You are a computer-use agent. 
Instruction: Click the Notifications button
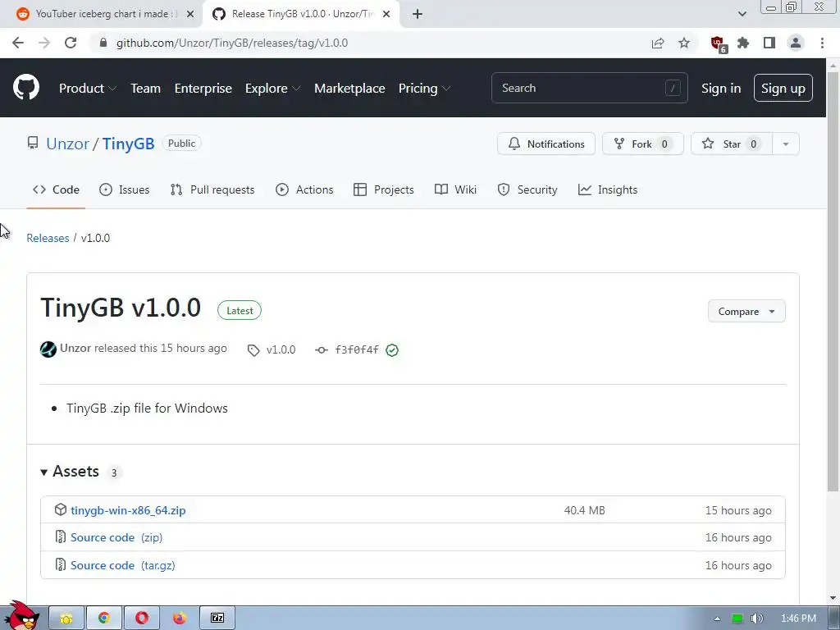click(546, 144)
